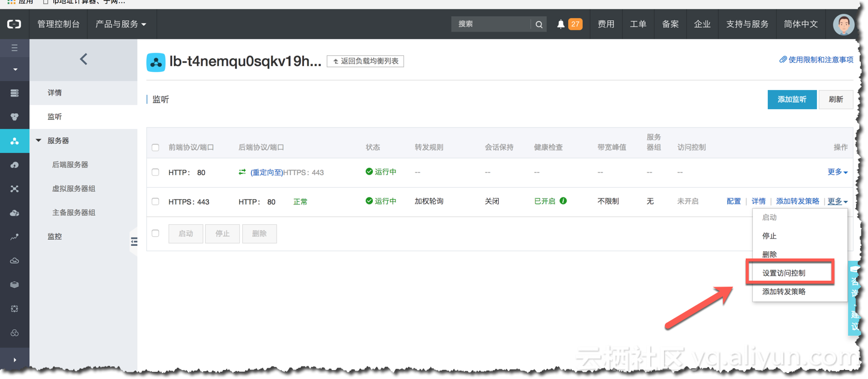Click 详情 link in HTTPS 443 row

[x=758, y=201]
